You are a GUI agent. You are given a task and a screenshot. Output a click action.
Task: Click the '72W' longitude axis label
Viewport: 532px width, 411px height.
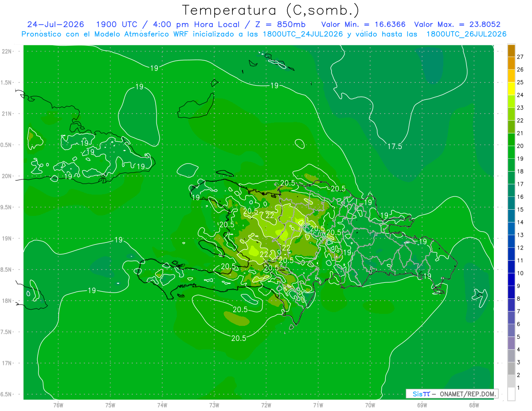[266, 405]
